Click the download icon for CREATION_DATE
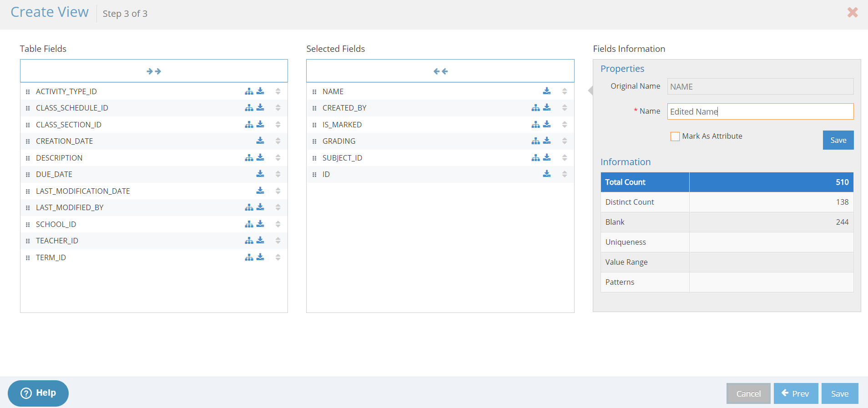The width and height of the screenshot is (868, 408). pyautogui.click(x=260, y=141)
